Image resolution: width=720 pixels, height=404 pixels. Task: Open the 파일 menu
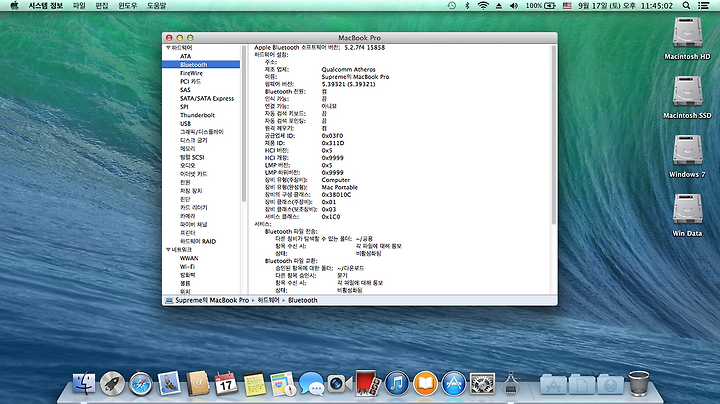point(79,6)
